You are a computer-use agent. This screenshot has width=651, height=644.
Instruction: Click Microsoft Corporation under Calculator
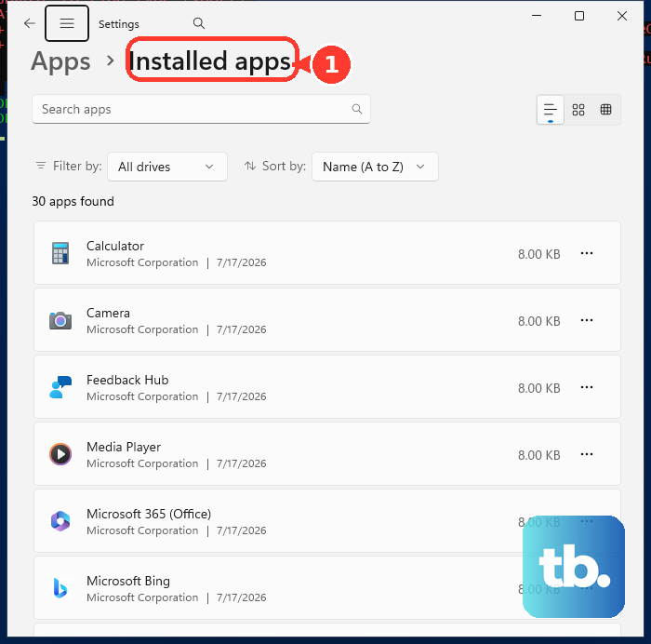tap(142, 262)
